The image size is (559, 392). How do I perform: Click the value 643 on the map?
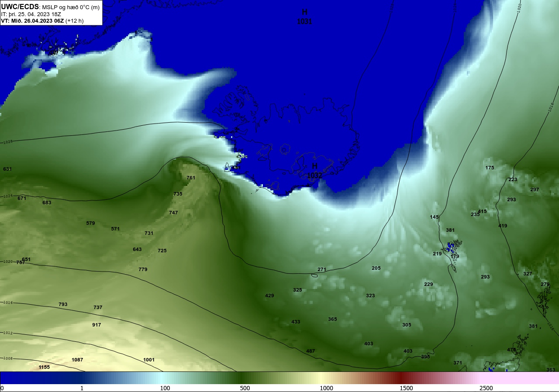click(x=137, y=249)
